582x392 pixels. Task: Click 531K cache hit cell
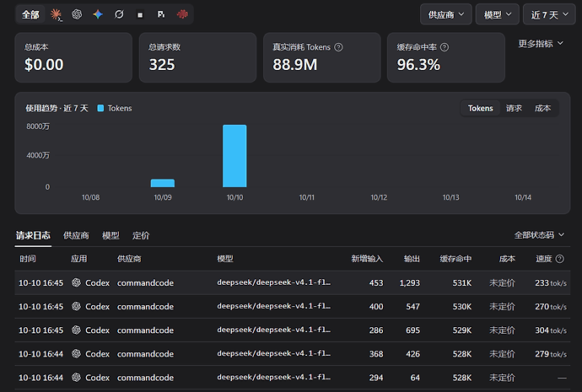pos(462,283)
